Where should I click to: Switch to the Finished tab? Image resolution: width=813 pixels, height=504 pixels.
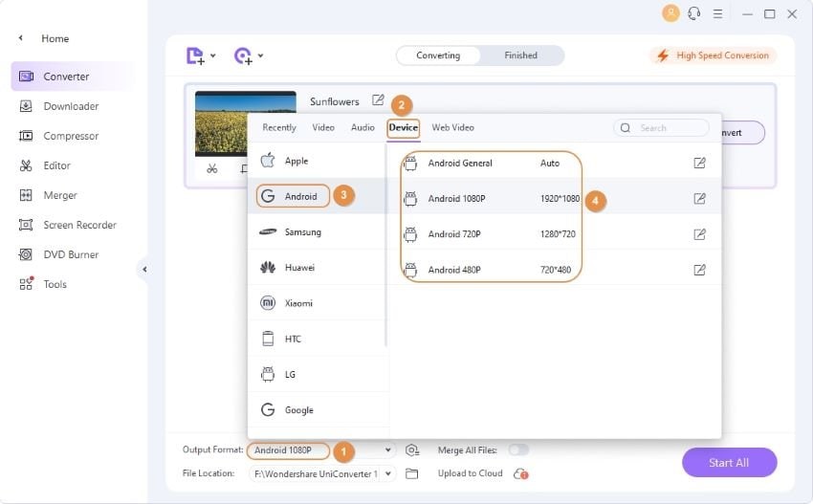tap(520, 55)
